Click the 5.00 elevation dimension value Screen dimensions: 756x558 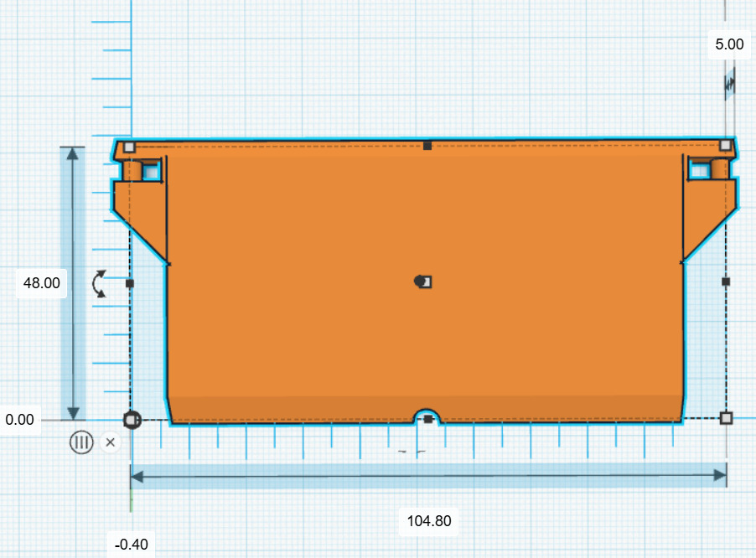729,44
